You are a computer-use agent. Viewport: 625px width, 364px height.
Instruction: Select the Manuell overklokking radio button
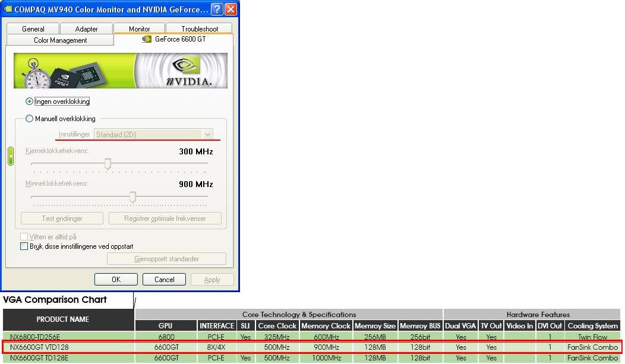[x=29, y=119]
